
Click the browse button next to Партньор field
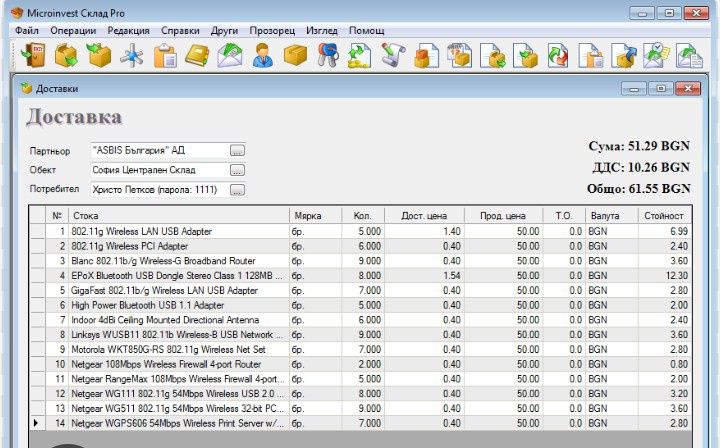pos(237,151)
